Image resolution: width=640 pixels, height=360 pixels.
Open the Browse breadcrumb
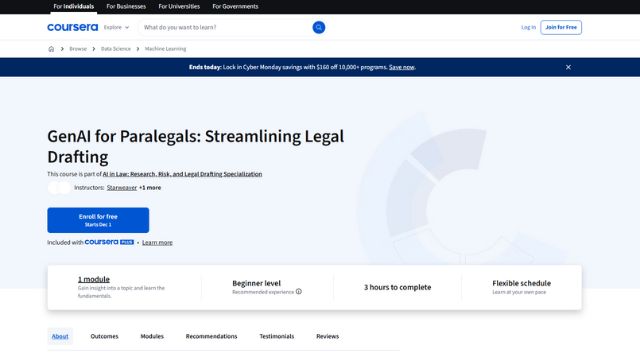click(x=78, y=49)
